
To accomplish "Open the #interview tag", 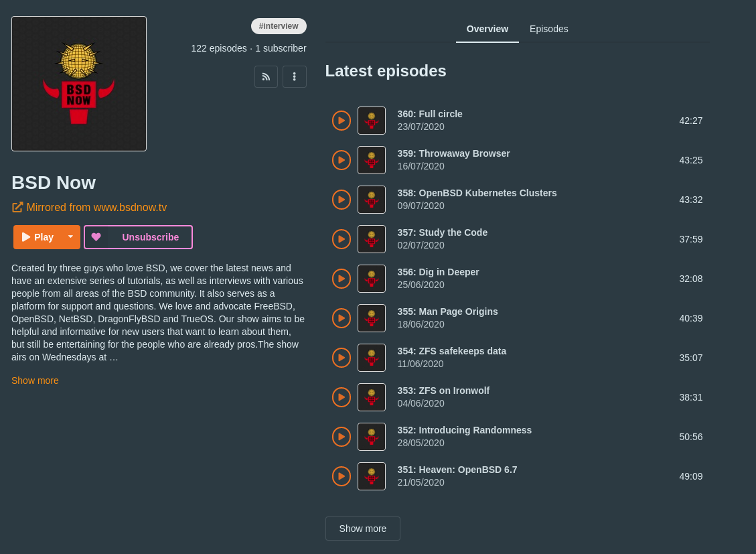I will tap(279, 26).
